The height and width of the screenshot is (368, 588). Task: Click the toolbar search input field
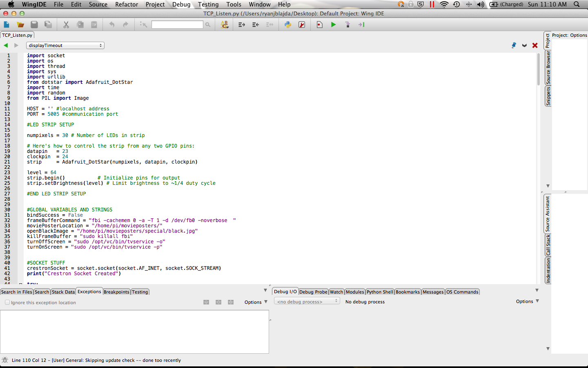(177, 25)
